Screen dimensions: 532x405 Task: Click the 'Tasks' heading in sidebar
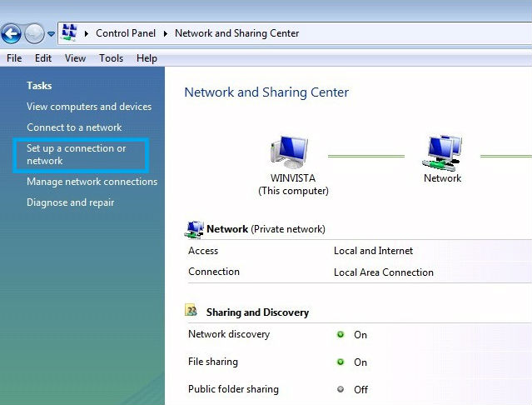click(x=39, y=86)
